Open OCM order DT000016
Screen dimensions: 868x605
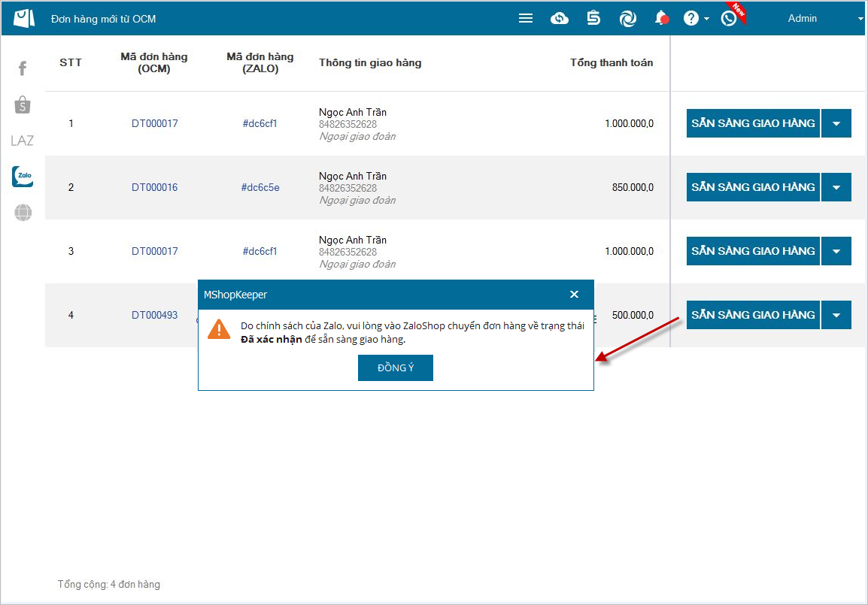pyautogui.click(x=154, y=187)
